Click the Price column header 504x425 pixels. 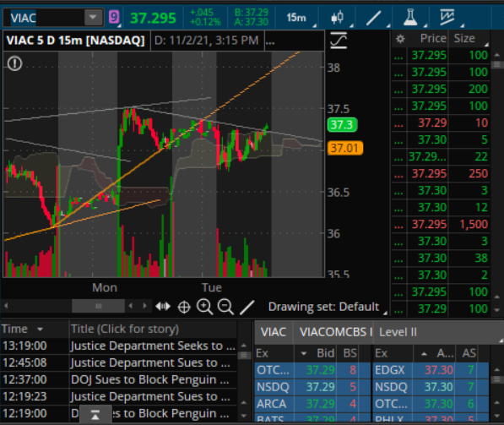click(x=432, y=39)
